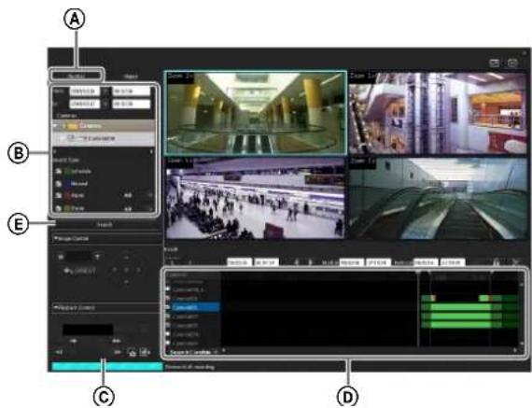Image resolution: width=532 pixels, height=408 pixels.
Task: Click the last window icon at the right end of the title bar
Action: click(512, 63)
